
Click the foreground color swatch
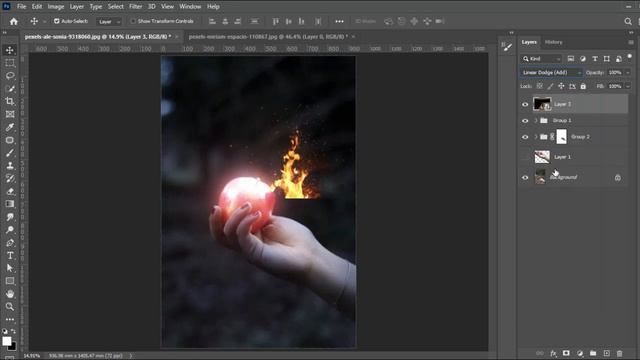click(7, 341)
